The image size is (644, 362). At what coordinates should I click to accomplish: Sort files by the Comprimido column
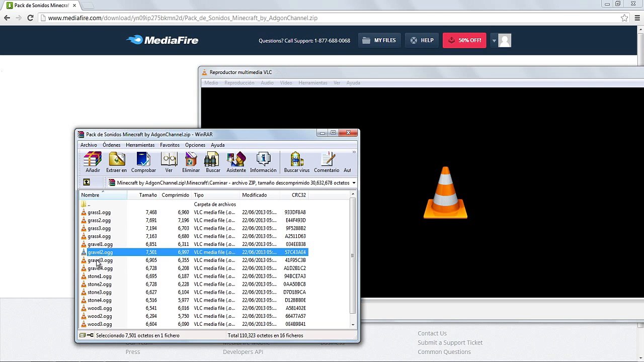click(176, 195)
